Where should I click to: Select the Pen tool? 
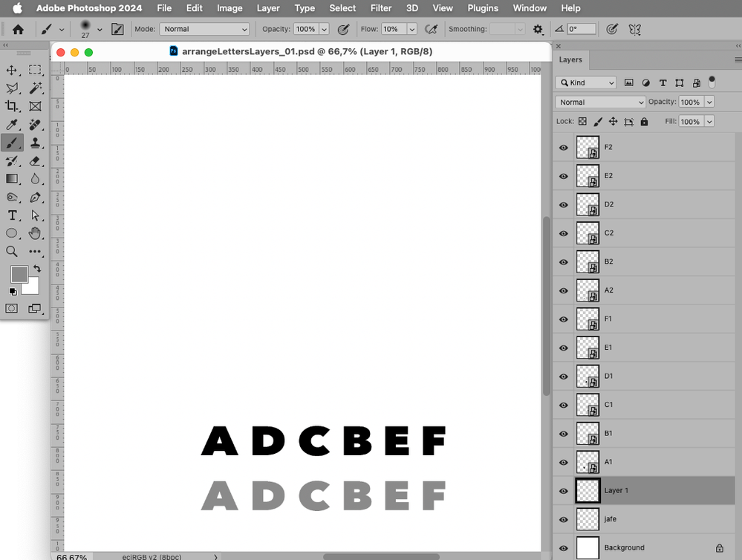pos(35,197)
